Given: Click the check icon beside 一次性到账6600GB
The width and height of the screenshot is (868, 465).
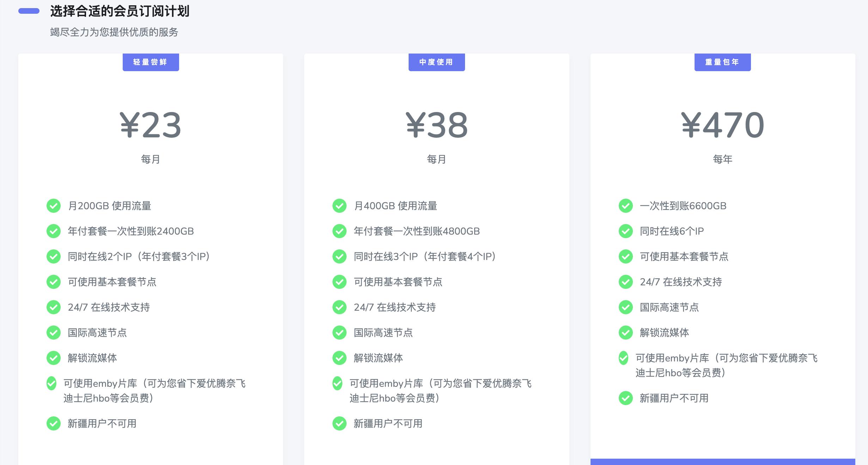Looking at the screenshot, I should point(626,206).
